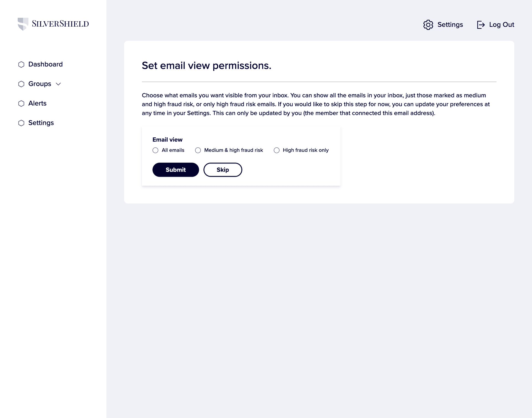Click the SilverShield logo icon
532x418 pixels.
point(22,24)
